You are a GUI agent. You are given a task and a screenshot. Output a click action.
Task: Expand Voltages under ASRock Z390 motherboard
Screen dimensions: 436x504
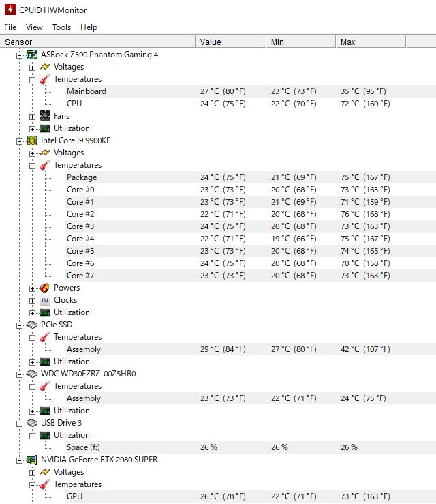point(32,68)
